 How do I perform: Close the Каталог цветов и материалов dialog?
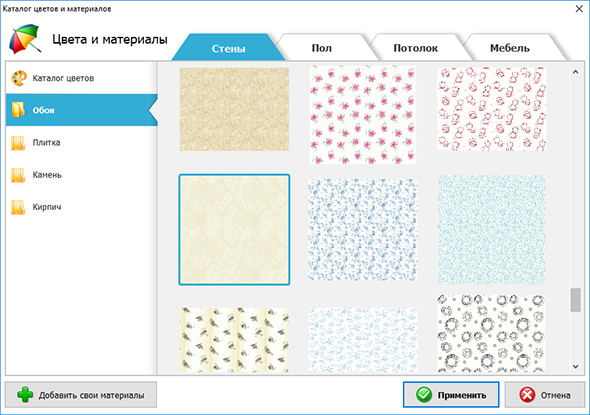579,9
